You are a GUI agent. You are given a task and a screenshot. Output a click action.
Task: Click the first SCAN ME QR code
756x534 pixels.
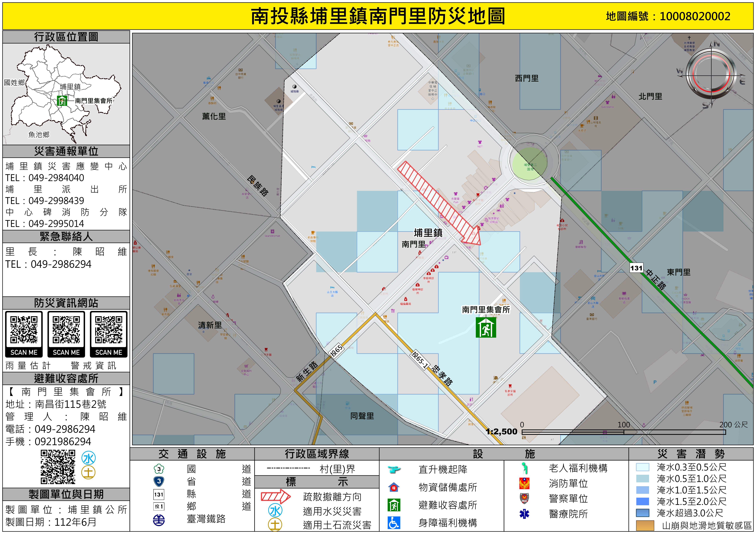(24, 330)
